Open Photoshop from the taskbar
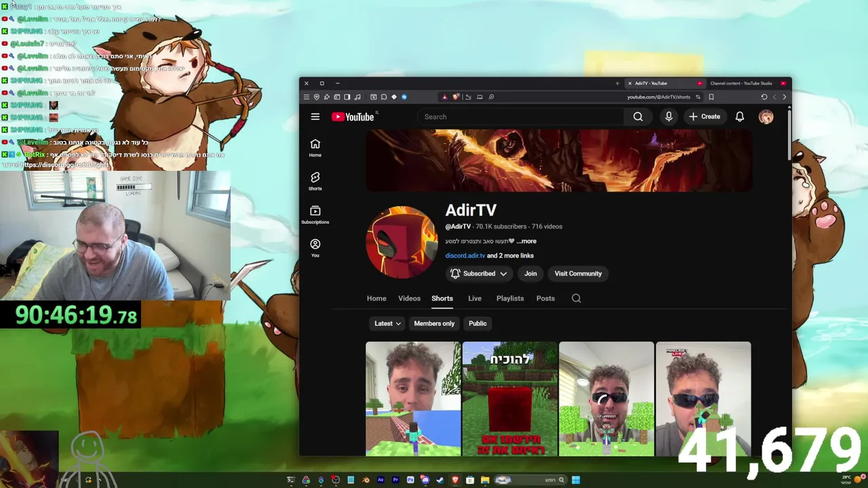Image resolution: width=868 pixels, height=488 pixels. (410, 480)
